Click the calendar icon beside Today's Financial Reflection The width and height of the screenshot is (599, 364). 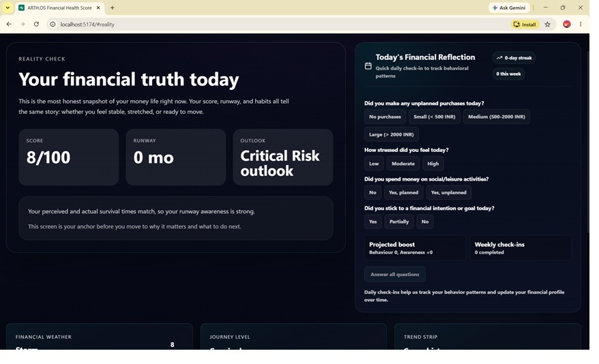point(368,66)
